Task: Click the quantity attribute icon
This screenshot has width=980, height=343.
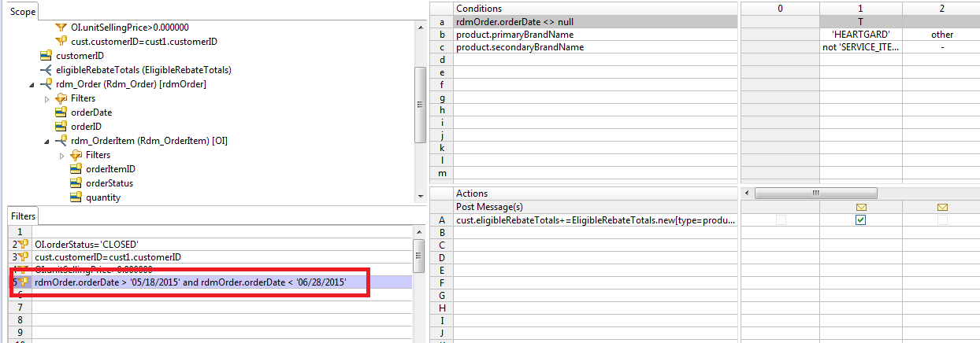Action: pyautogui.click(x=76, y=197)
